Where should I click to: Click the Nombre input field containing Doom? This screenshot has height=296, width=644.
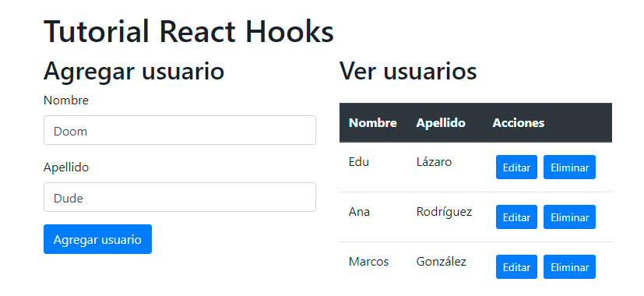coord(179,130)
